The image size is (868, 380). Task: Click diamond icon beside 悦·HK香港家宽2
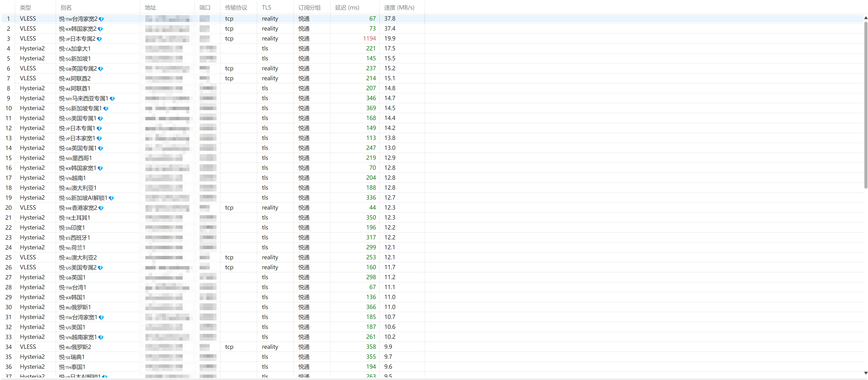101,208
